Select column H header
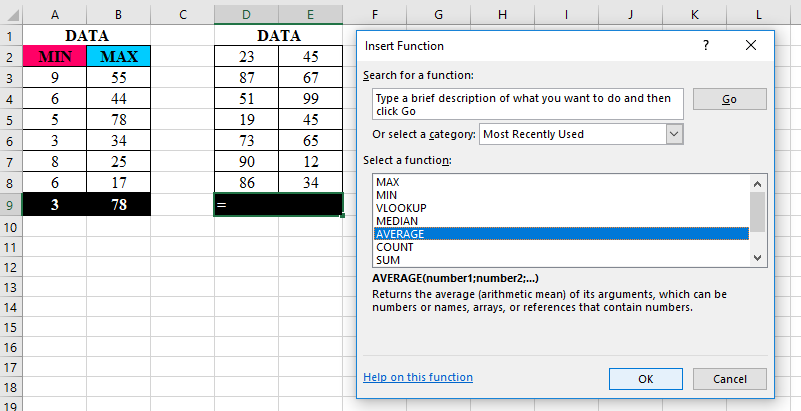801x411 pixels. [503, 15]
